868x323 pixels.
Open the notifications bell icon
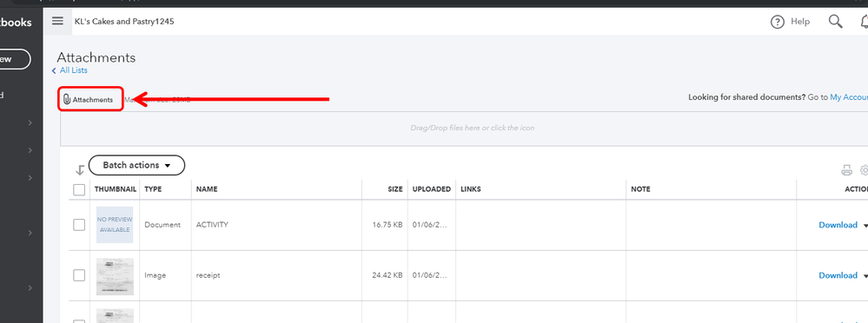[x=865, y=22]
